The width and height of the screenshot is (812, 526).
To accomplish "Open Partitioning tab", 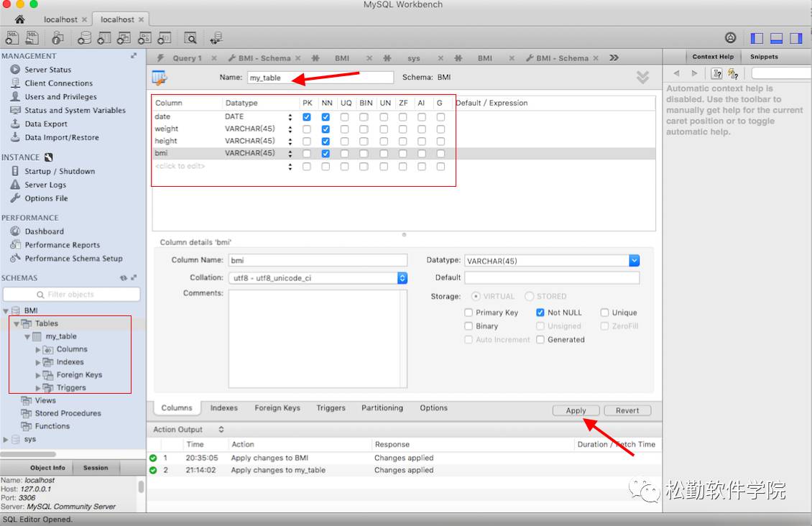I will (x=382, y=408).
